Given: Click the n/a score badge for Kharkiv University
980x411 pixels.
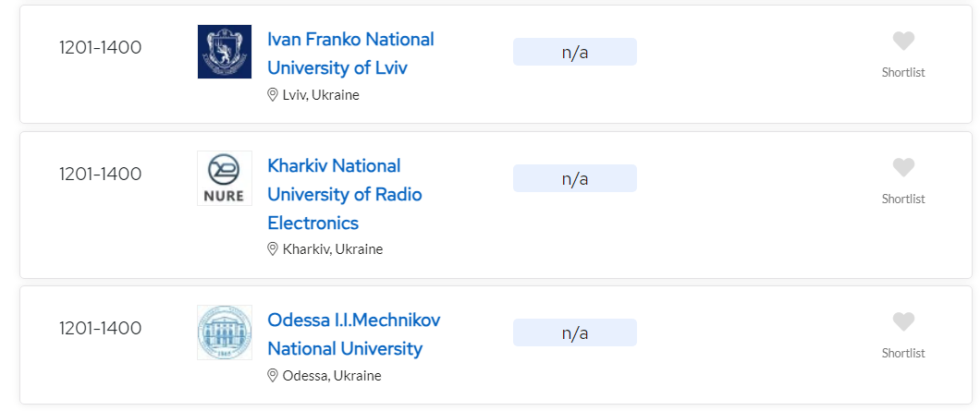Looking at the screenshot, I should pos(575,178).
